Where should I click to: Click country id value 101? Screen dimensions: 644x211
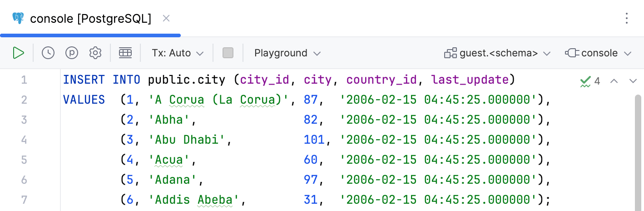[x=314, y=140]
